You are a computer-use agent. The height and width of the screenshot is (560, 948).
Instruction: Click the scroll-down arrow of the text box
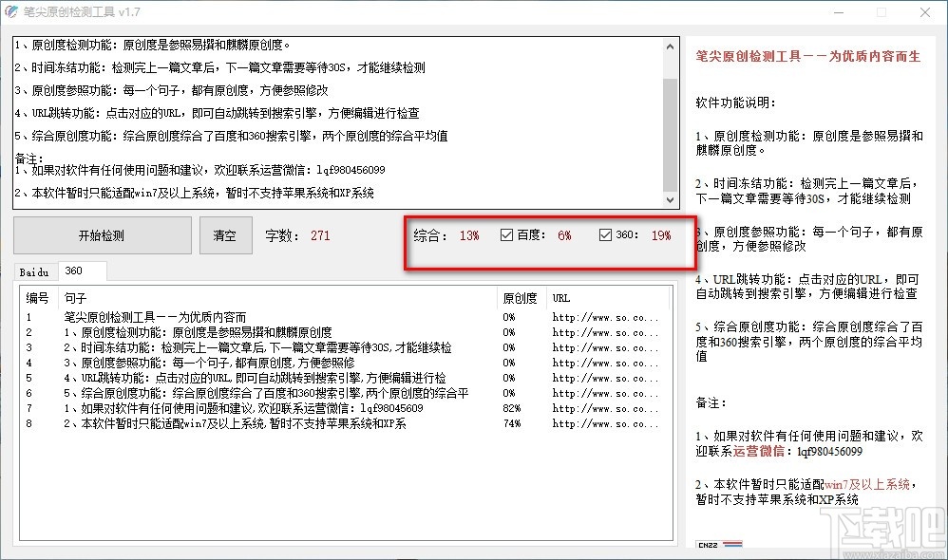click(670, 200)
